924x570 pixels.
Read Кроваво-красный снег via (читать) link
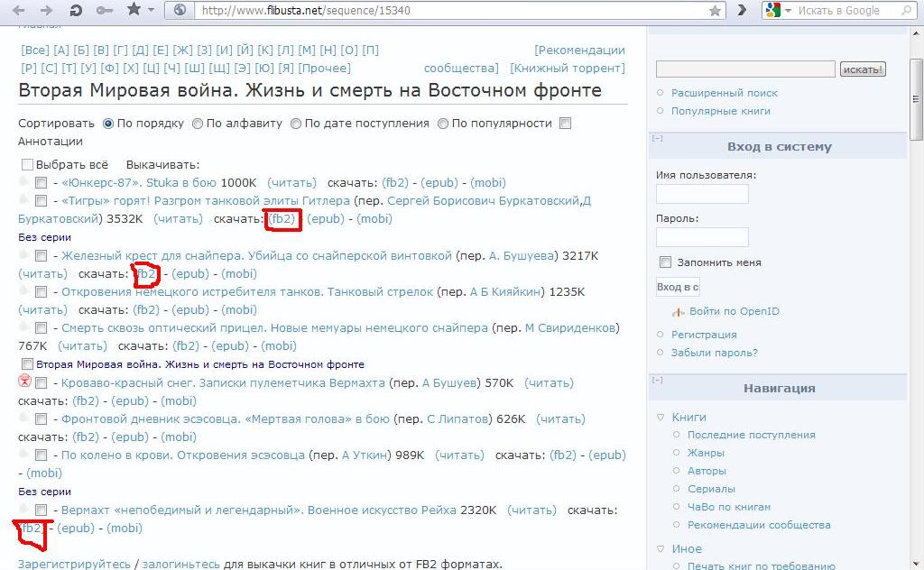pyautogui.click(x=549, y=382)
